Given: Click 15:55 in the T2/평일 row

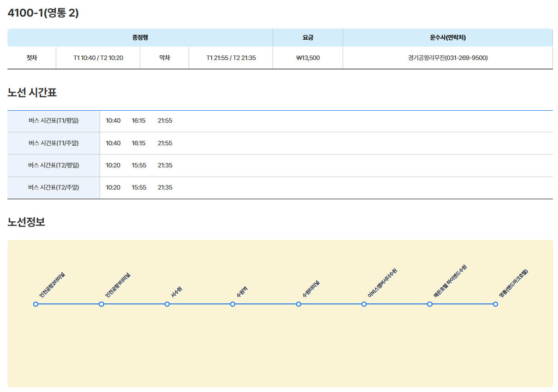Looking at the screenshot, I should pyautogui.click(x=139, y=165).
